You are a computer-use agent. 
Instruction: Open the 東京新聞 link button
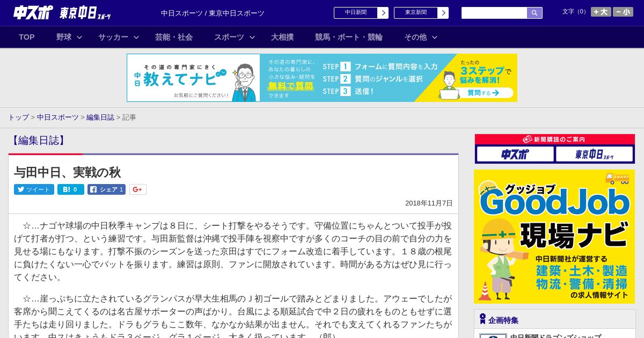tap(416, 13)
